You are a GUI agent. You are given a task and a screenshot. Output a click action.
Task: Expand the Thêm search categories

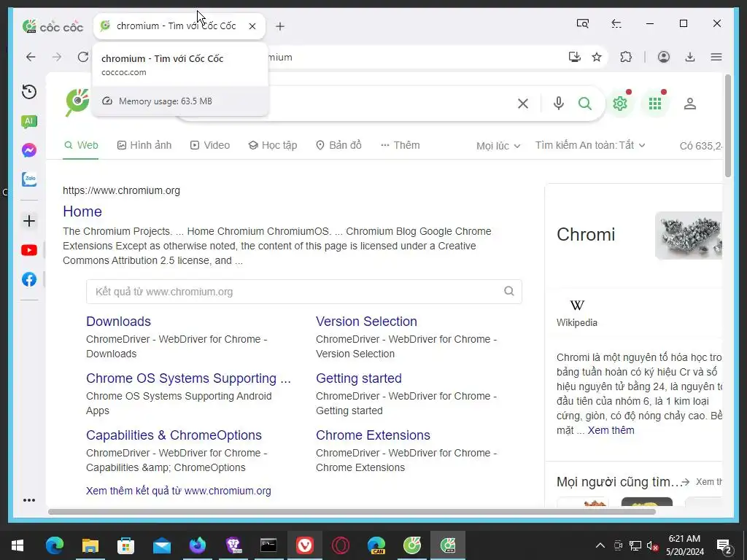[400, 145]
